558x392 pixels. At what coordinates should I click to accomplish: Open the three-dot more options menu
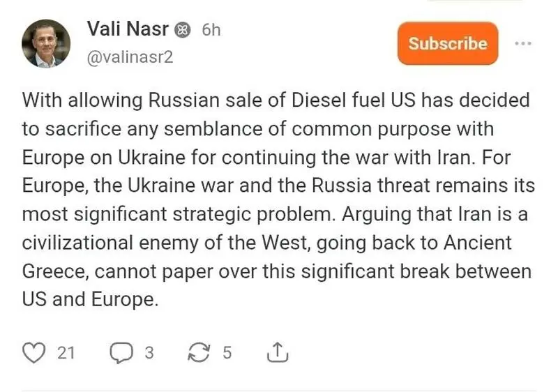point(523,43)
